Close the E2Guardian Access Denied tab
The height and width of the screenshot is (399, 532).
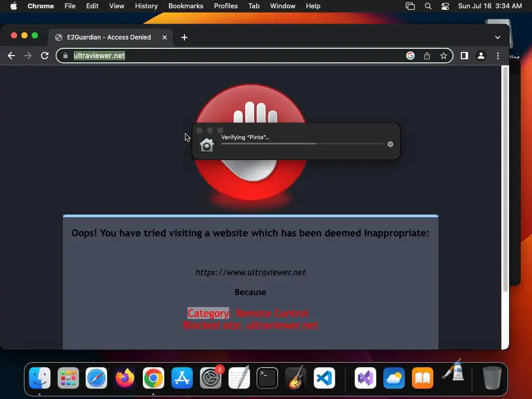[165, 37]
